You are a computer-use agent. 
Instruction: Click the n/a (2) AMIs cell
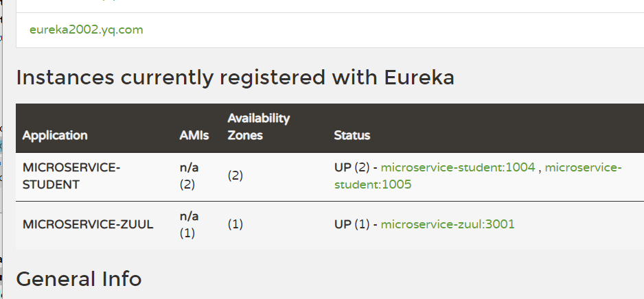[189, 176]
